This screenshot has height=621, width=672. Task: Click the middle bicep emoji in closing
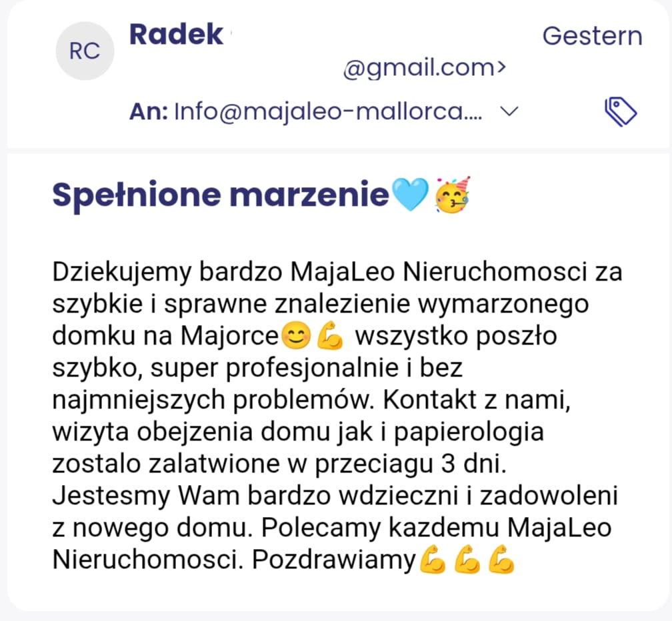[467, 561]
